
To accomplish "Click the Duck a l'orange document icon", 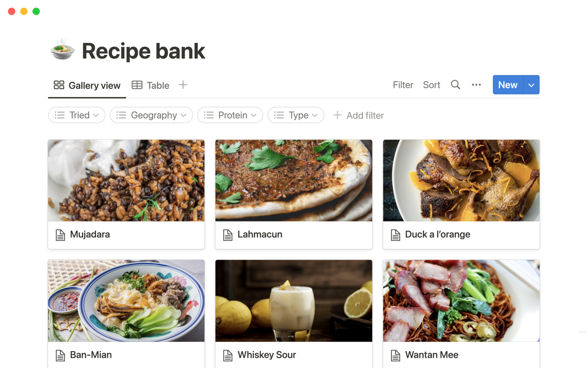I will tap(395, 235).
